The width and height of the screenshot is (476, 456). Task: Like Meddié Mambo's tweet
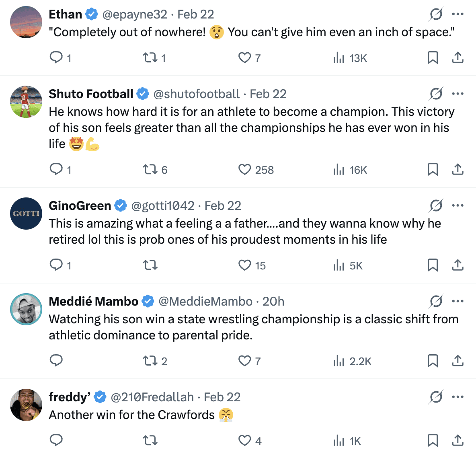(244, 361)
